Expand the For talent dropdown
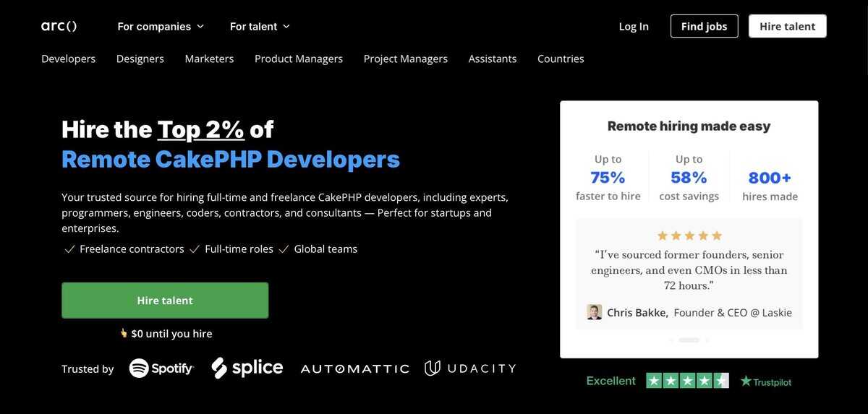Screen dimensions: 868x414 tap(260, 26)
